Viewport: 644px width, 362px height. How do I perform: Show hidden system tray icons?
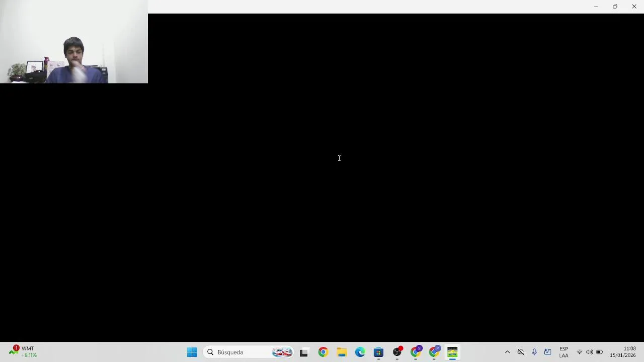tap(507, 352)
